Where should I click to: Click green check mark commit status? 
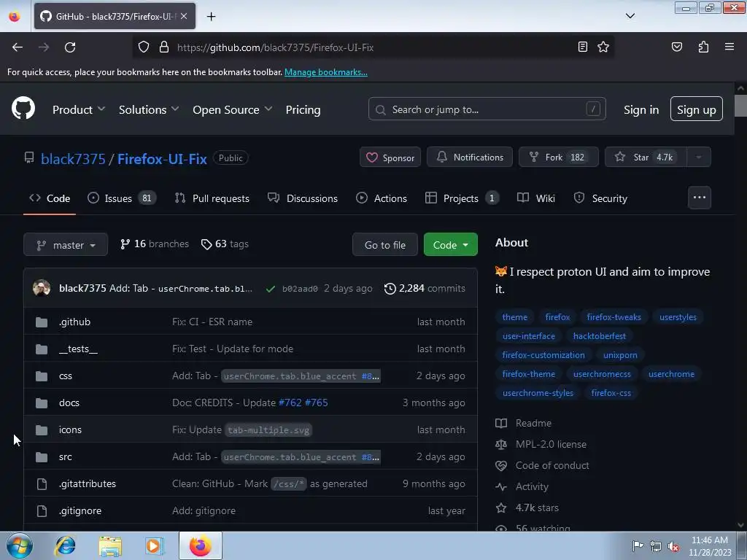pos(270,289)
